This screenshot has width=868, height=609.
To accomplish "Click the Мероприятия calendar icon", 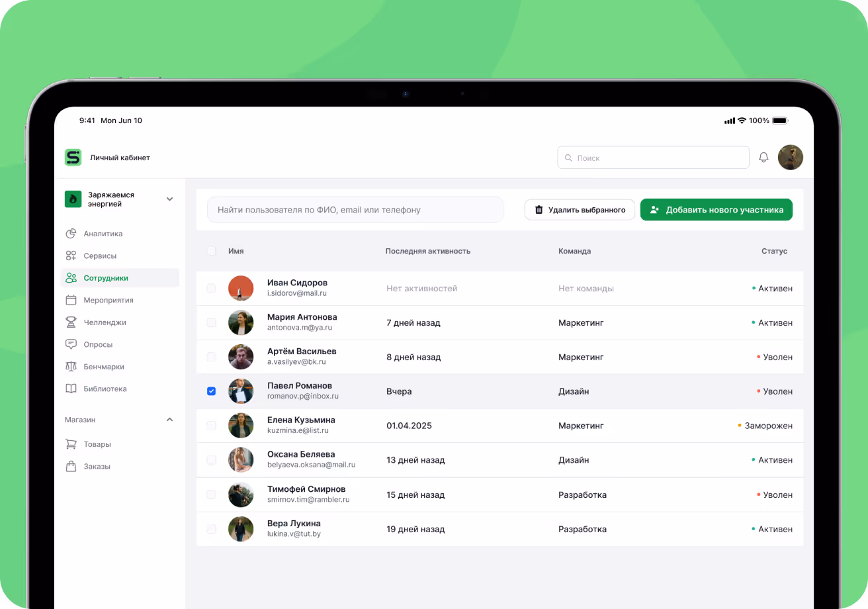I will pos(71,300).
